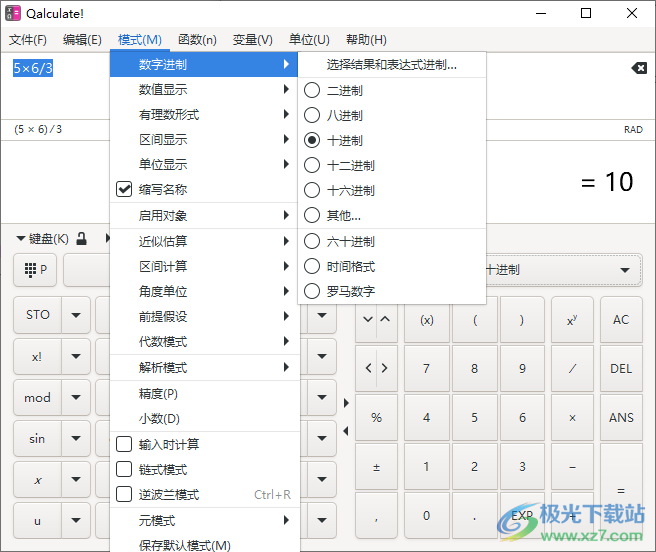Image resolution: width=656 pixels, height=552 pixels.
Task: Enable the 输入时计算 checkbox
Action: click(x=124, y=444)
